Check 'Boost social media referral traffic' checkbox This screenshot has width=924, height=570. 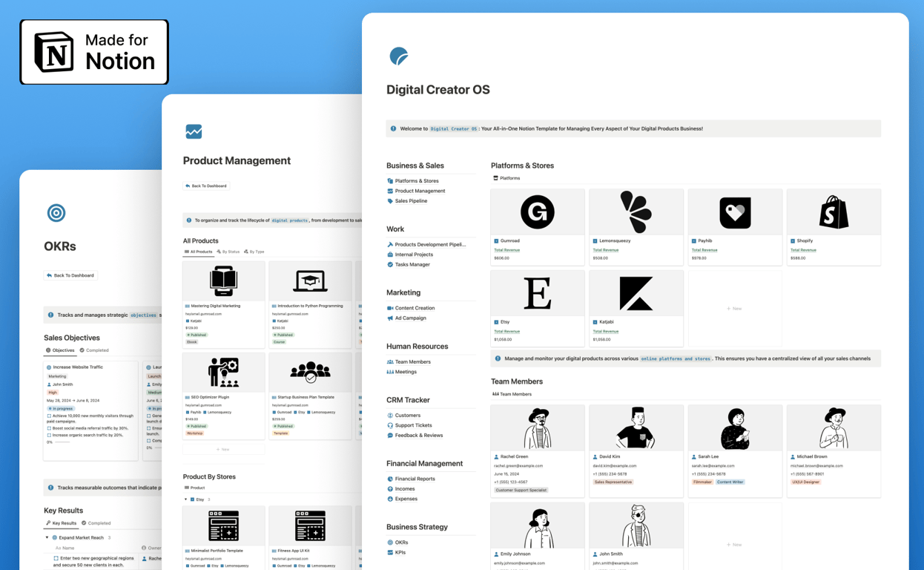click(x=50, y=428)
